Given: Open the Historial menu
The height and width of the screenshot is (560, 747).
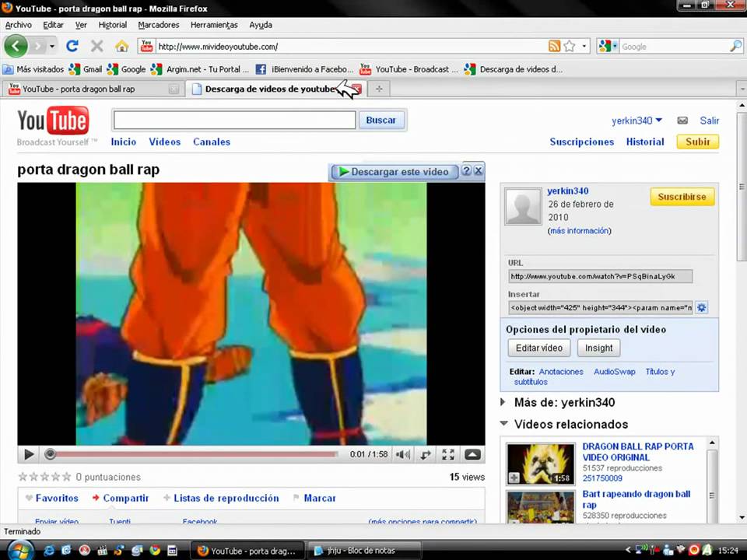Looking at the screenshot, I should [x=112, y=25].
